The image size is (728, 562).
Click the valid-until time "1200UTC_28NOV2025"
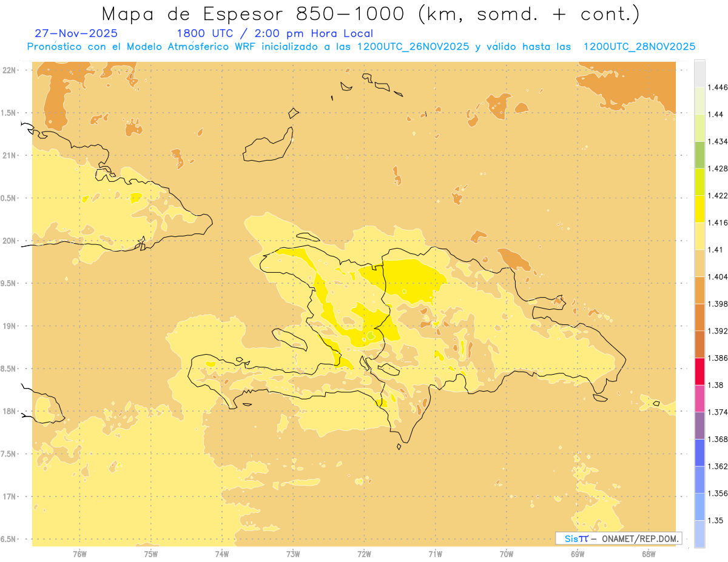pyautogui.click(x=639, y=47)
